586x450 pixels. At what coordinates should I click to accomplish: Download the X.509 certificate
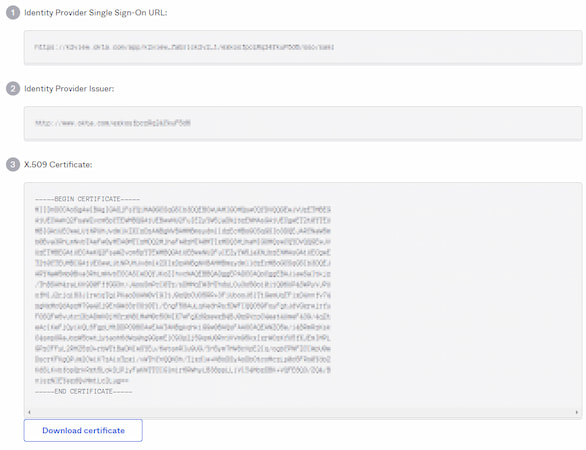[x=83, y=430]
